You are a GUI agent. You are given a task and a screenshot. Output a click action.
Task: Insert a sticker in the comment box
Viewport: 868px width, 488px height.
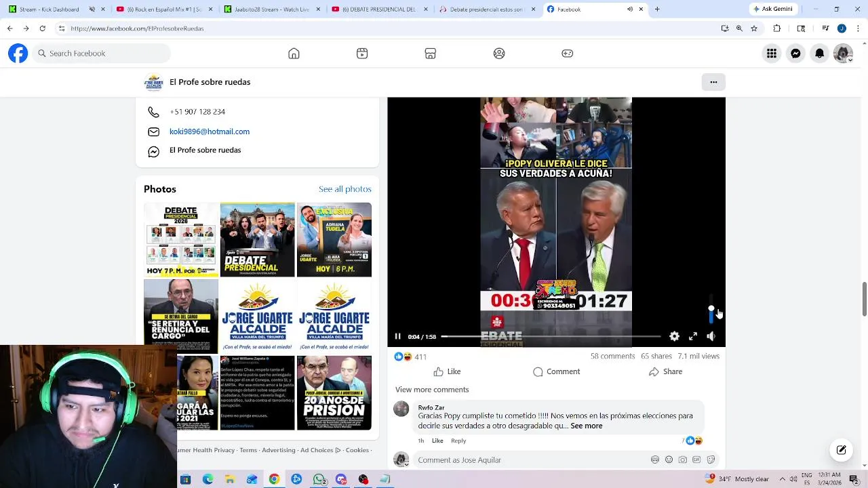coord(711,460)
